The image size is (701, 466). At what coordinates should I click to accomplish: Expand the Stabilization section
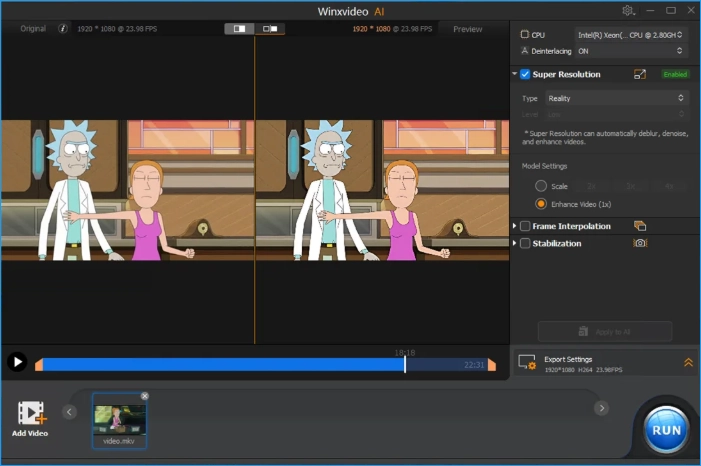click(x=515, y=243)
